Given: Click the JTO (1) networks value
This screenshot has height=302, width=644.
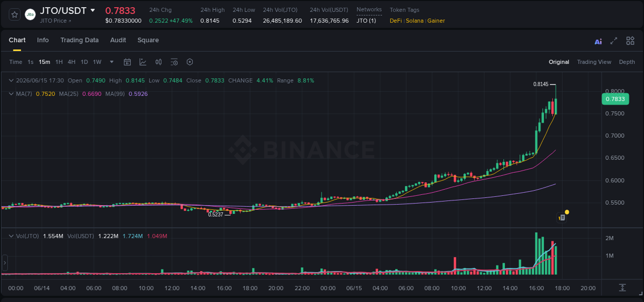Looking at the screenshot, I should pyautogui.click(x=366, y=21).
